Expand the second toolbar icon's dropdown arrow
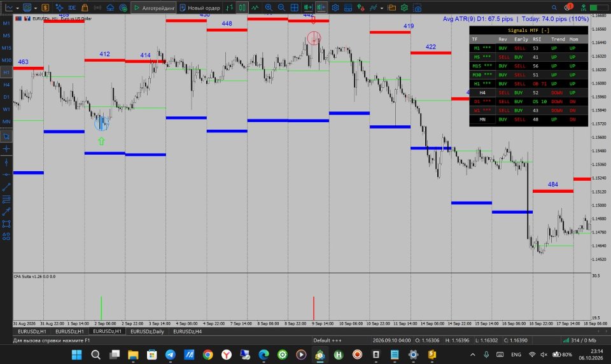 pyautogui.click(x=36, y=8)
